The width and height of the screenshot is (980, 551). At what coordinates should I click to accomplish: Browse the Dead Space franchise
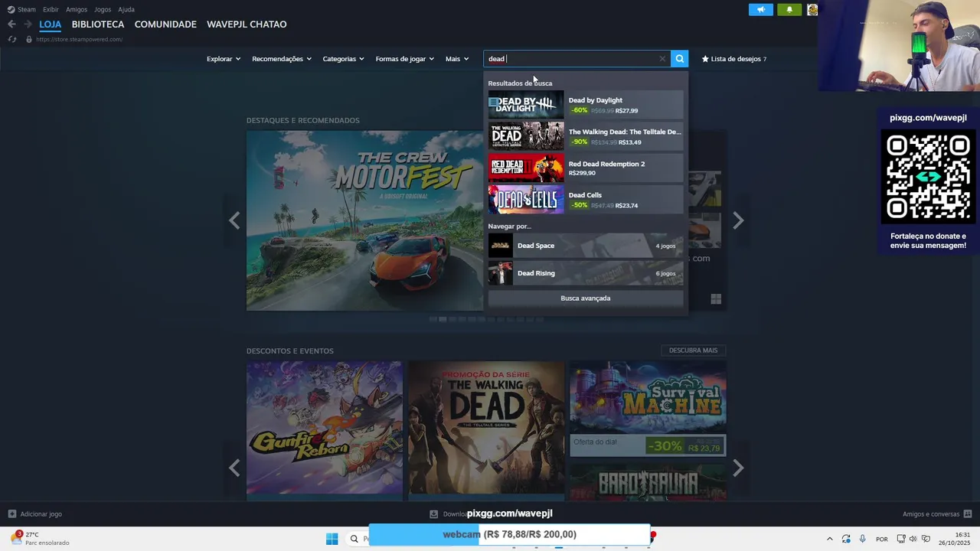(586, 246)
